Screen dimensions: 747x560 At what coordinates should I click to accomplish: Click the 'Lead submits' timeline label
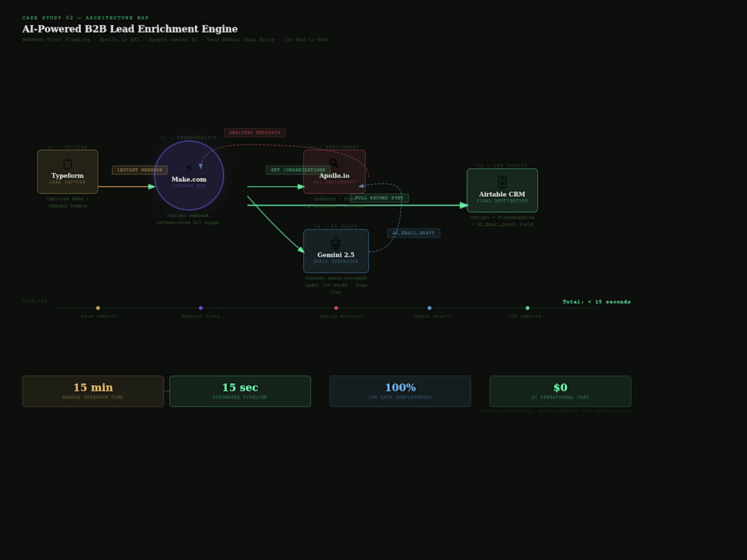click(99, 316)
